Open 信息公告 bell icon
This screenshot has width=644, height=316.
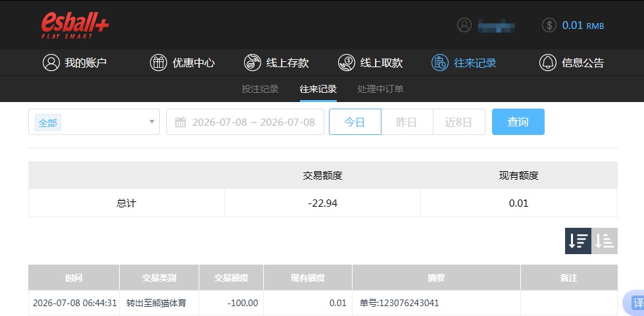548,63
